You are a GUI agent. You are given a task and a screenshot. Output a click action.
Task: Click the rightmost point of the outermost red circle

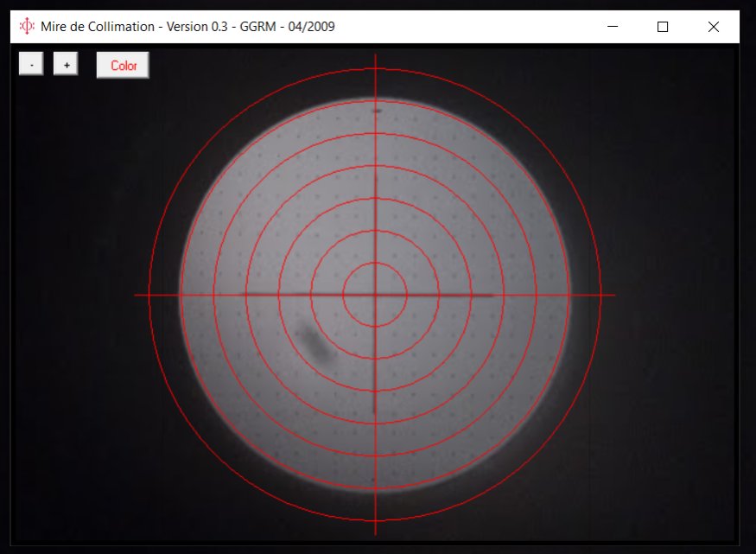point(600,295)
